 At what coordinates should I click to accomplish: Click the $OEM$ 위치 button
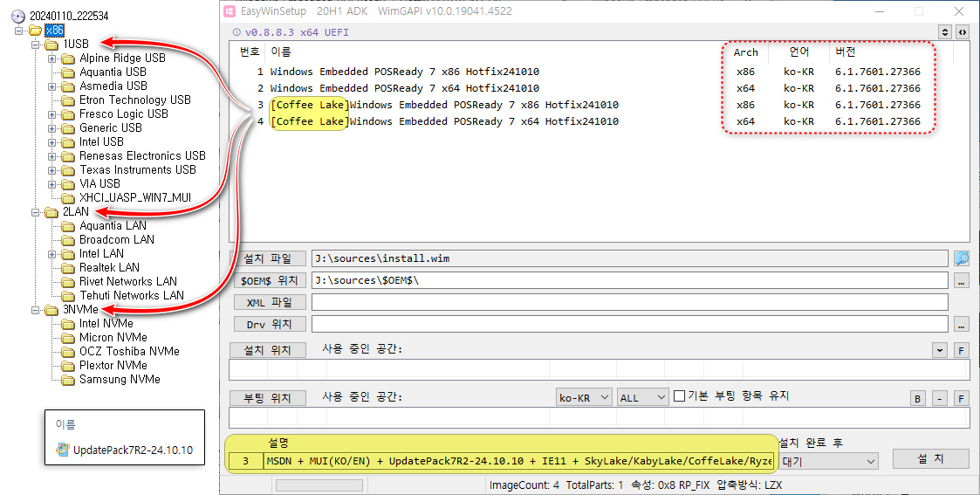coord(270,280)
